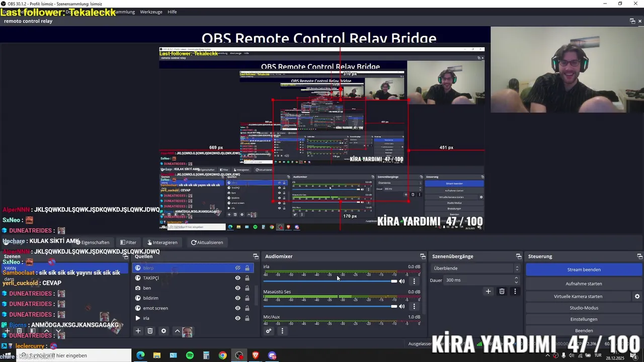Click Stream beenden

pos(584,269)
